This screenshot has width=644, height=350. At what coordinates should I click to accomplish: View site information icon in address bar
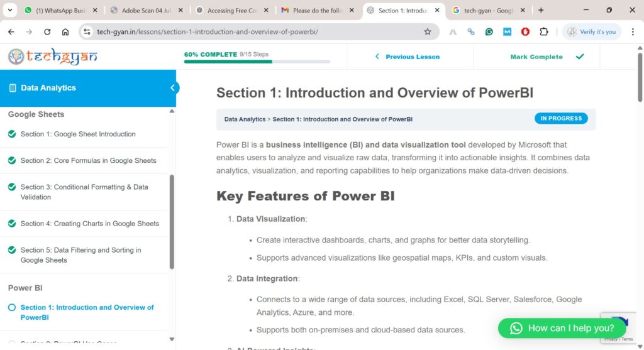point(87,31)
